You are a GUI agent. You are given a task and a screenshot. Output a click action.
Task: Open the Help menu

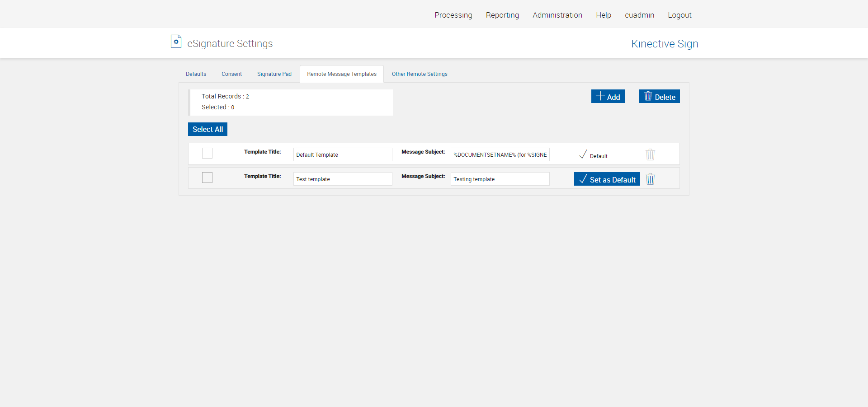(x=603, y=15)
